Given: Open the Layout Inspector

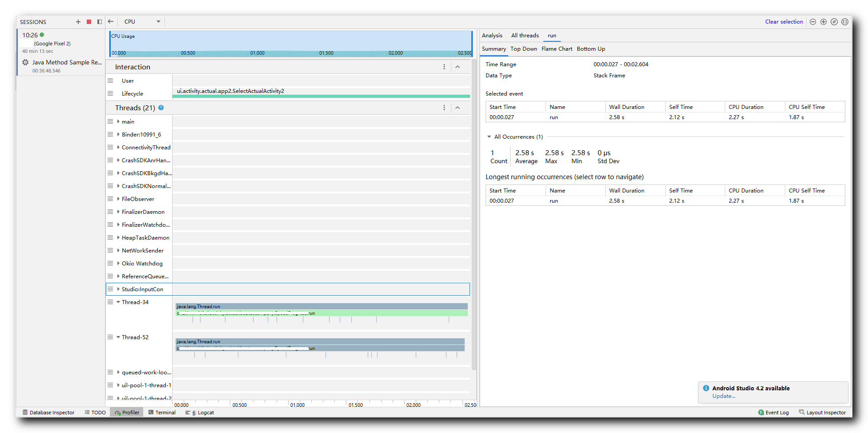Looking at the screenshot, I should tap(822, 413).
